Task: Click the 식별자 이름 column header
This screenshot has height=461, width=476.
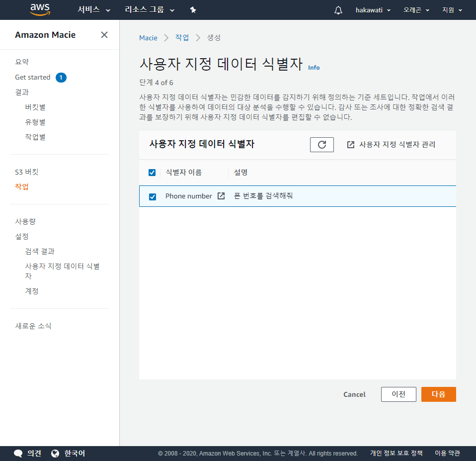Action: 184,173
